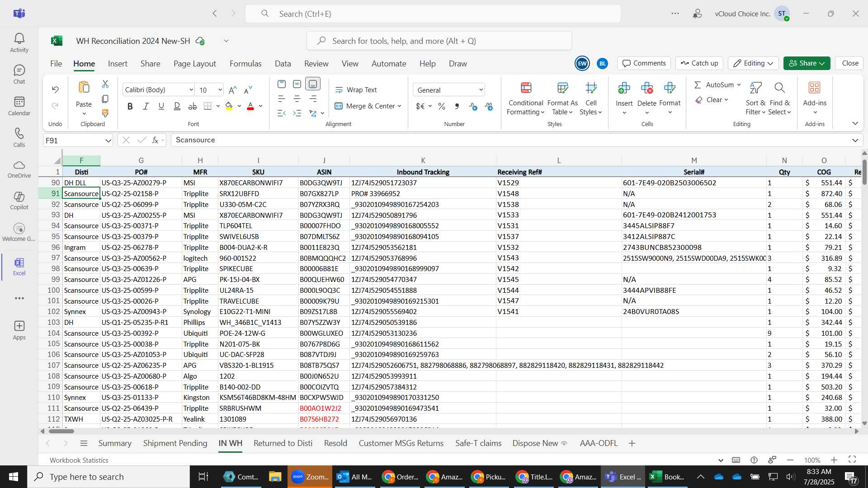This screenshot has height=488, width=868.
Task: Switch to Returned to Disti sheet
Action: tap(283, 443)
